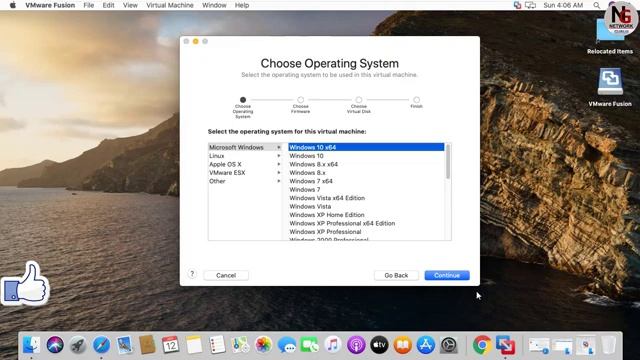The height and width of the screenshot is (360, 640).
Task: Open Safari from the dock
Action: click(101, 345)
